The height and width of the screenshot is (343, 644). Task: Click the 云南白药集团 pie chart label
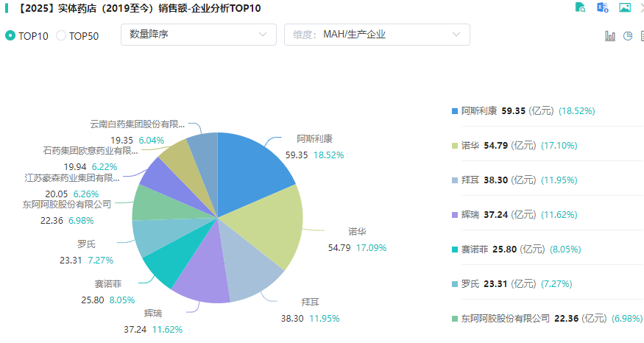tap(137, 125)
